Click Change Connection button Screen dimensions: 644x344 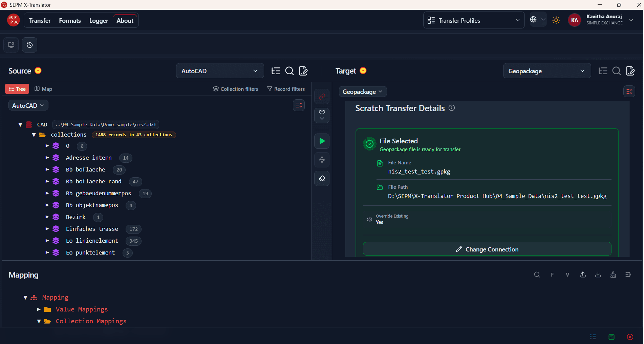[487, 249]
